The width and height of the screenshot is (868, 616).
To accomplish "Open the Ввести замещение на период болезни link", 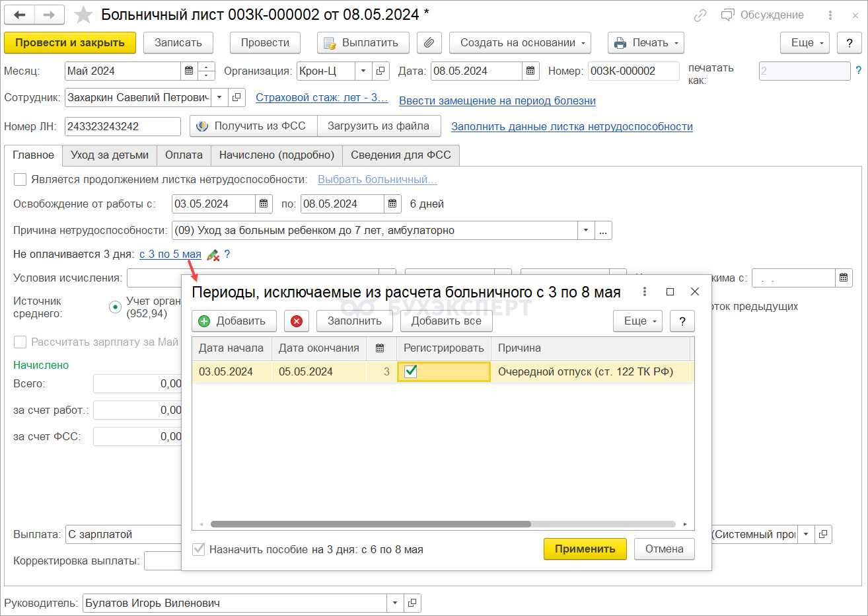I will pos(497,100).
